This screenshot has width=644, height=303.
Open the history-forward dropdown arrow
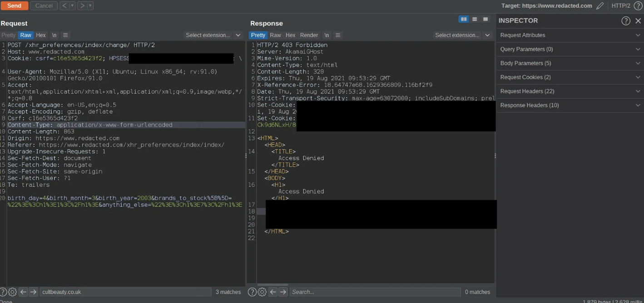[x=90, y=6]
